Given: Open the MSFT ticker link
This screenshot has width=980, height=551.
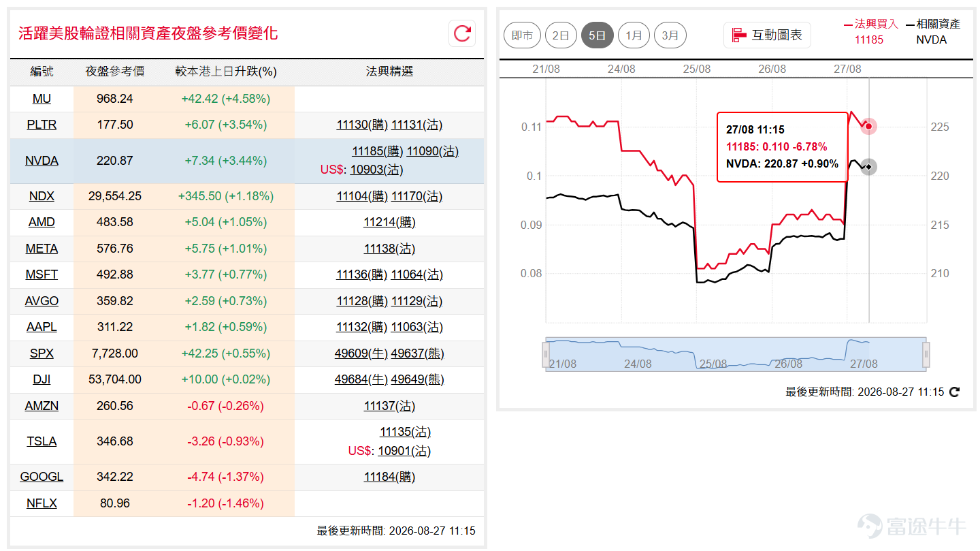Looking at the screenshot, I should coord(42,274).
